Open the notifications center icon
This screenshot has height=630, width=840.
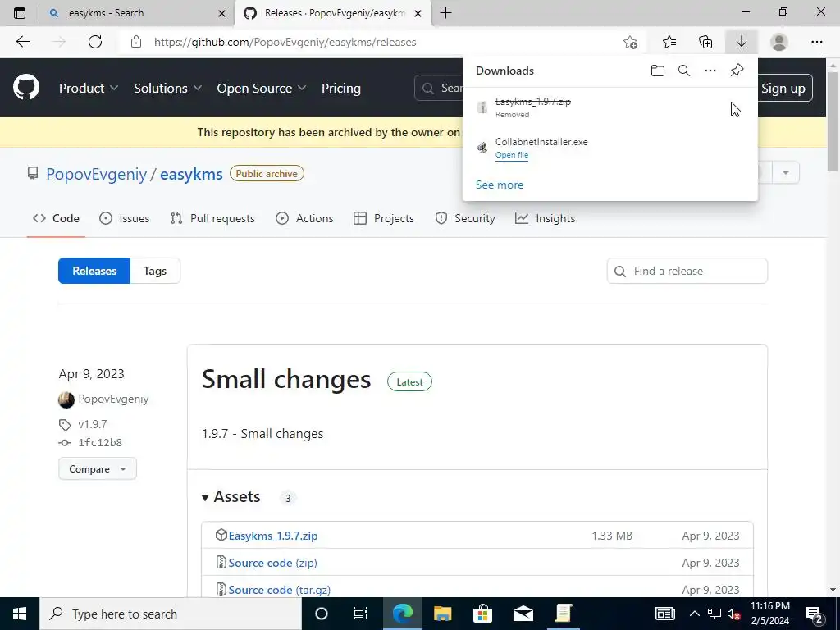(x=815, y=614)
